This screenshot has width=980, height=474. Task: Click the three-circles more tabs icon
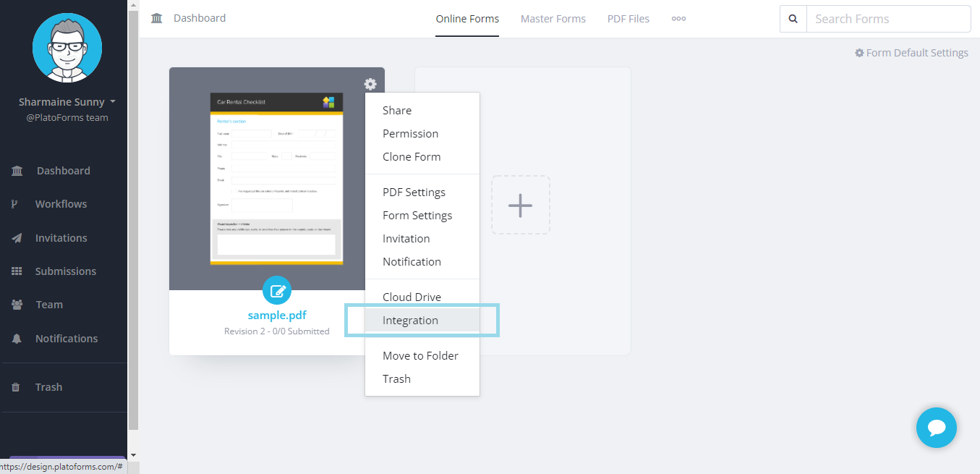click(678, 19)
